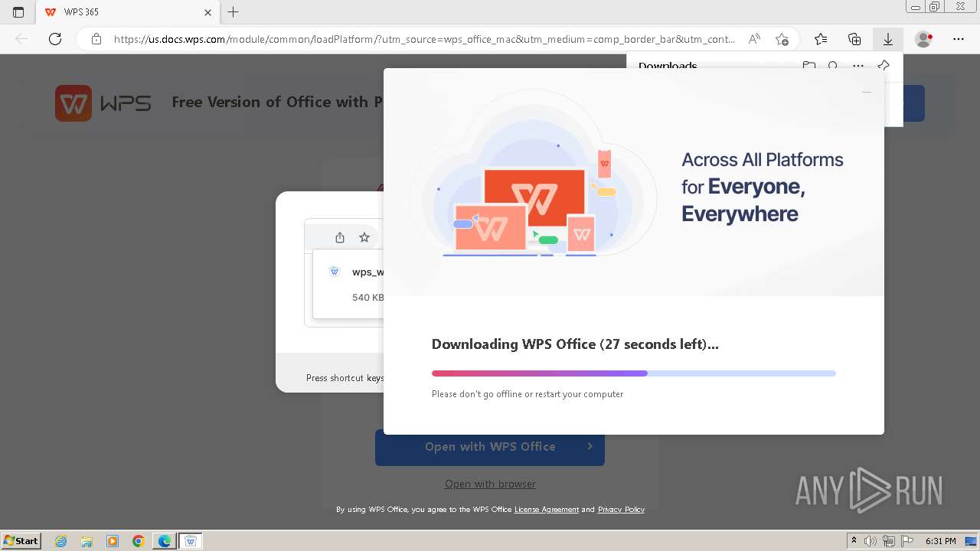Activate Read aloud icon in address bar

pos(755,39)
